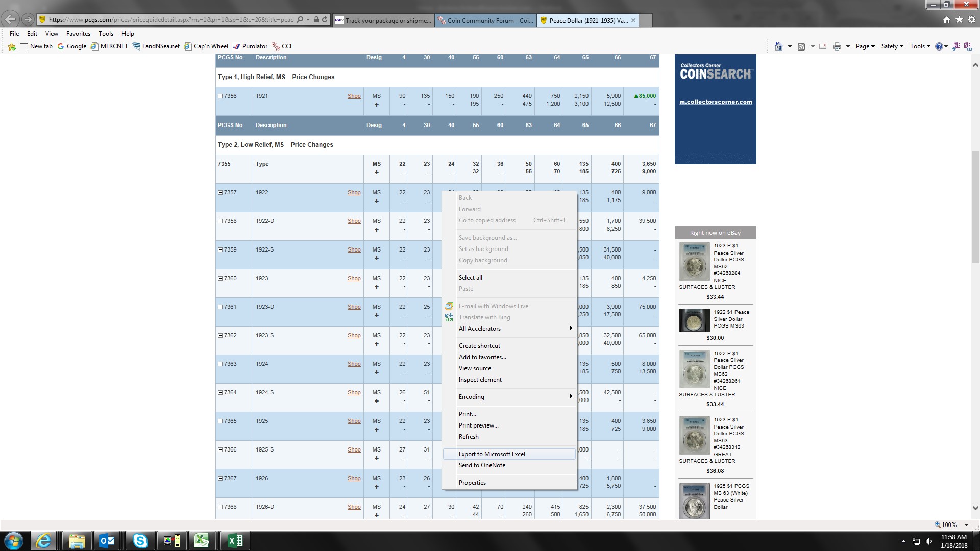Viewport: 980px width, 551px height.
Task: Click Select all in the context menu
Action: pos(509,278)
